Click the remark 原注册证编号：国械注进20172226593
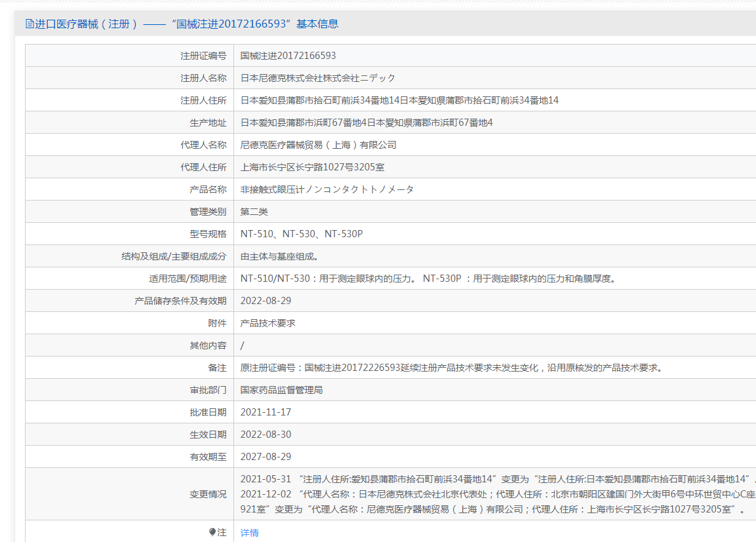The width and height of the screenshot is (756, 542). coord(321,368)
